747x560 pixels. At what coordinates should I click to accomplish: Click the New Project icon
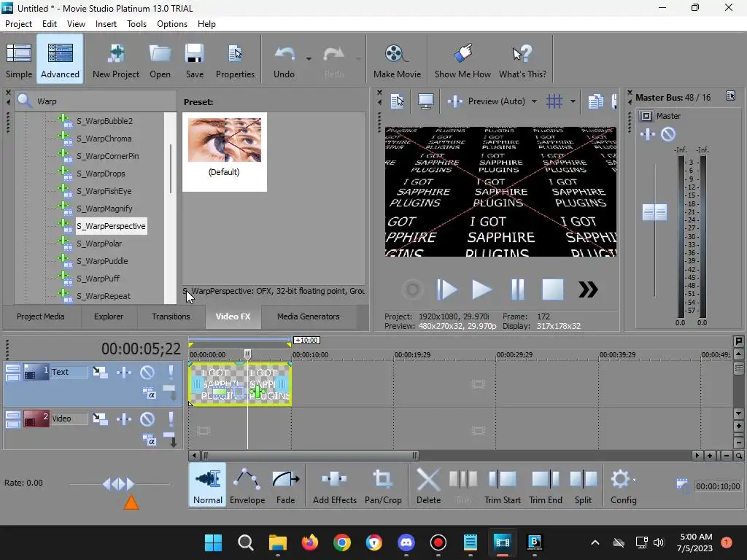116,60
